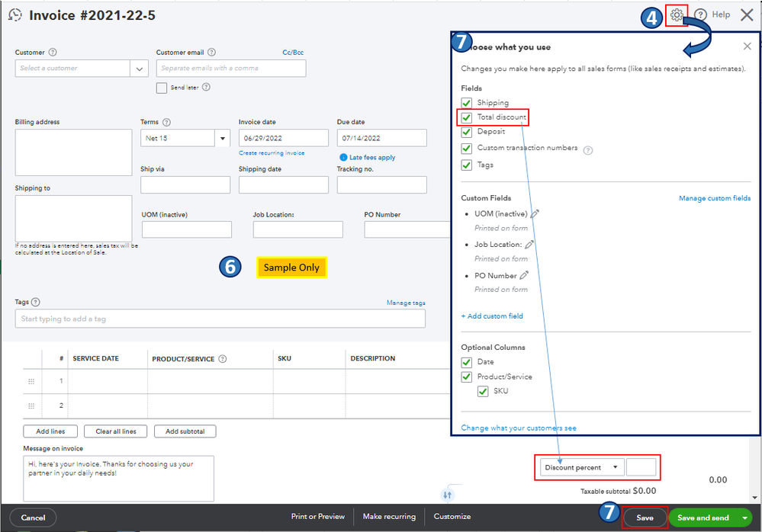762x532 pixels.
Task: Open Manage custom fields link
Action: click(x=715, y=198)
